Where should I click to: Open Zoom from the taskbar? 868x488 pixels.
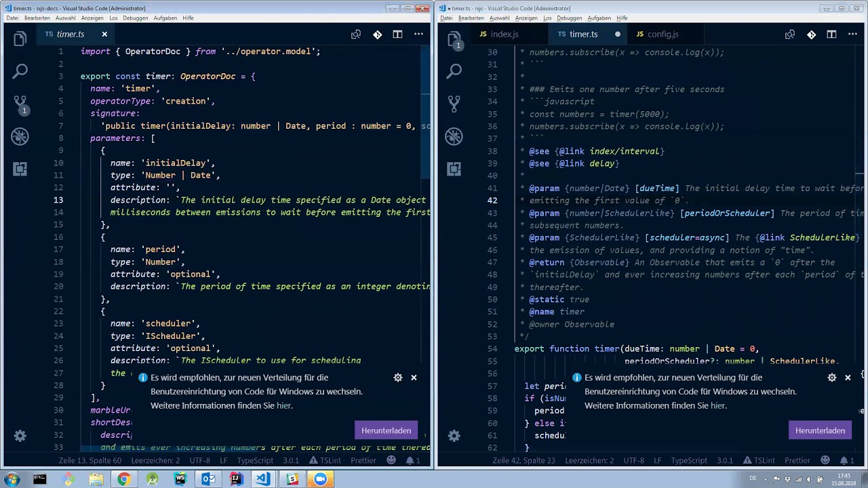pos(320,479)
